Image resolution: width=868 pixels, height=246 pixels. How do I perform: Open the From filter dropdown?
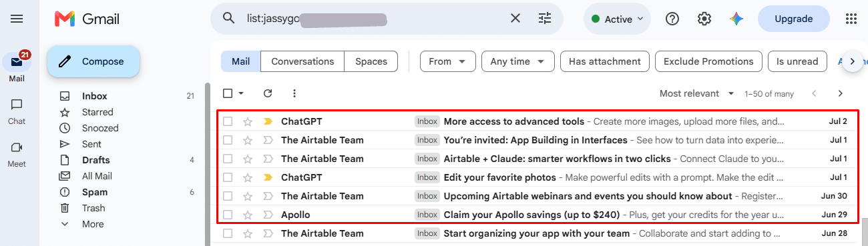pyautogui.click(x=447, y=61)
